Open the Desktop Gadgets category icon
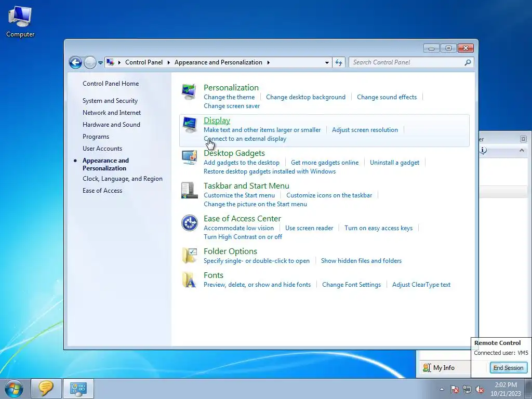The width and height of the screenshot is (532, 399). [x=189, y=157]
